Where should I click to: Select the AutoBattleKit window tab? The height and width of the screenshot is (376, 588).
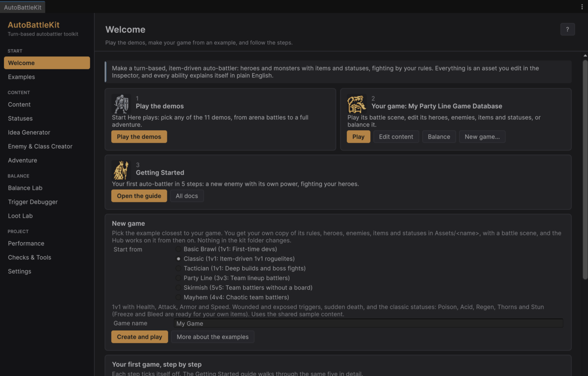(x=22, y=7)
